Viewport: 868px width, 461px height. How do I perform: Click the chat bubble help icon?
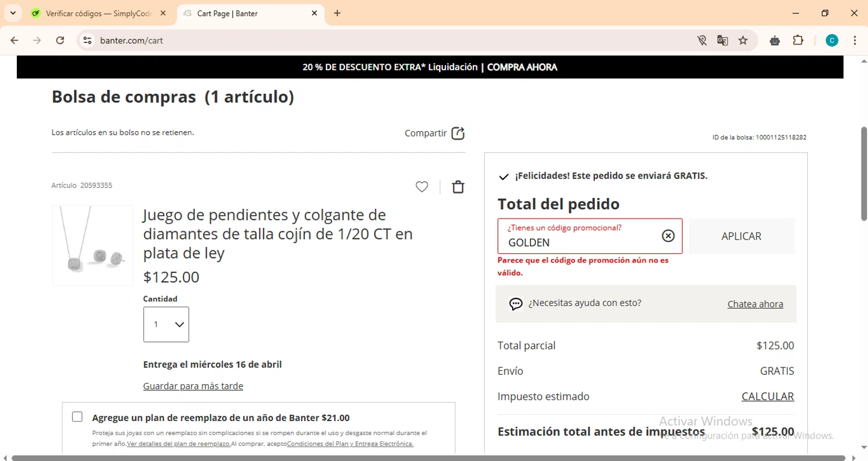point(516,304)
